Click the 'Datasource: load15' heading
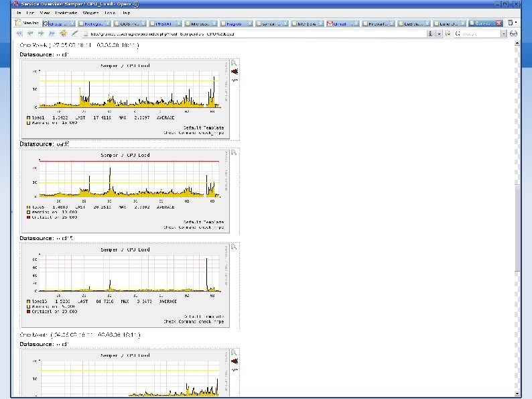Viewport: 532px width, 399px height. [x=46, y=238]
